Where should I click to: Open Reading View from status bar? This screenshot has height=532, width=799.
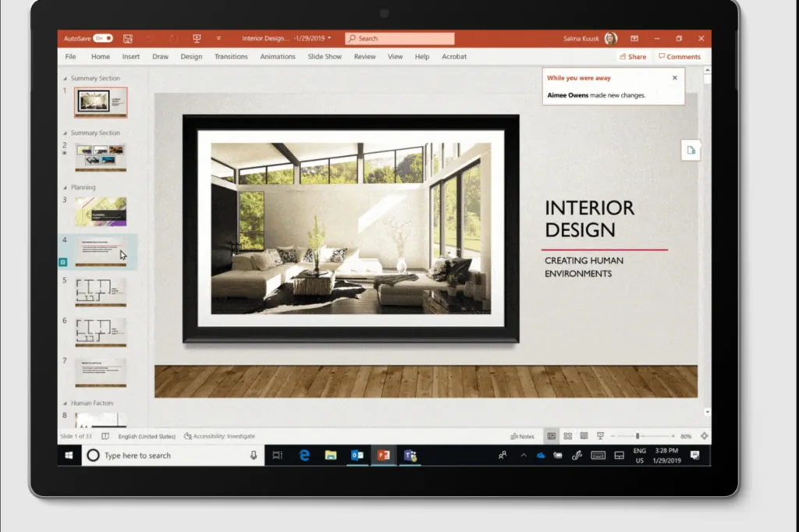pyautogui.click(x=584, y=436)
